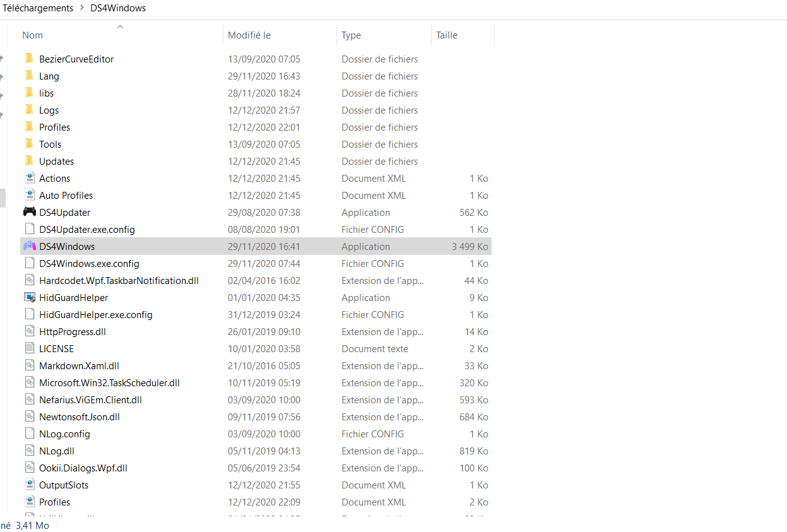The image size is (787, 532).
Task: Select the Actions XML document icon
Action: click(30, 178)
